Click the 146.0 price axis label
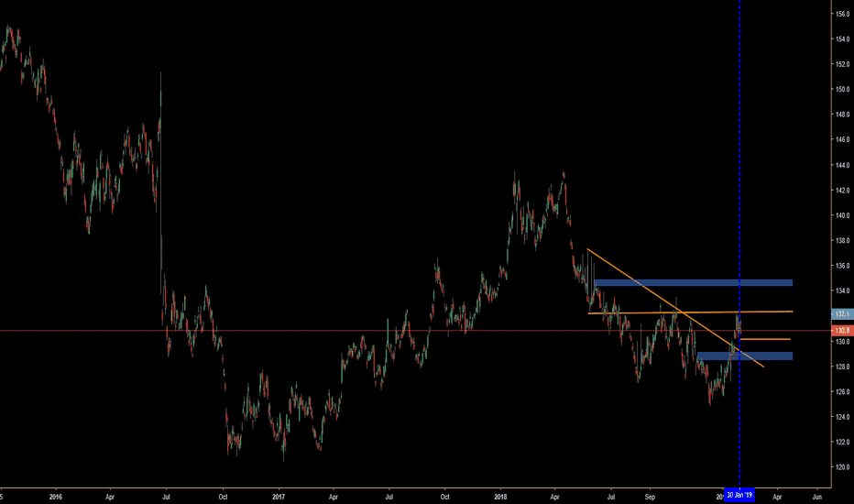Image resolution: width=854 pixels, height=504 pixels. click(843, 139)
